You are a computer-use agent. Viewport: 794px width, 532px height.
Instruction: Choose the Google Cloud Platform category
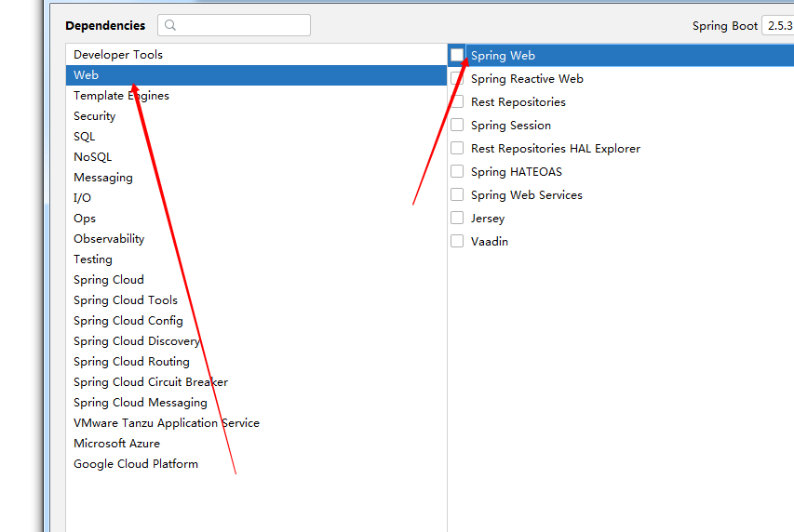[256, 464]
